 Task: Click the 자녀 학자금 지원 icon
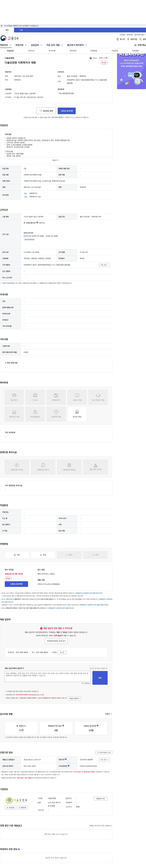(x=98, y=397)
